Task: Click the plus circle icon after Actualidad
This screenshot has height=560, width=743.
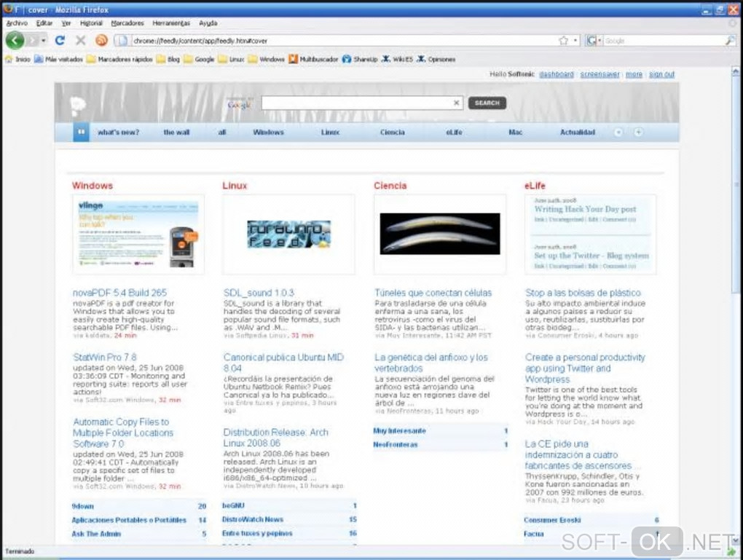Action: coord(638,133)
